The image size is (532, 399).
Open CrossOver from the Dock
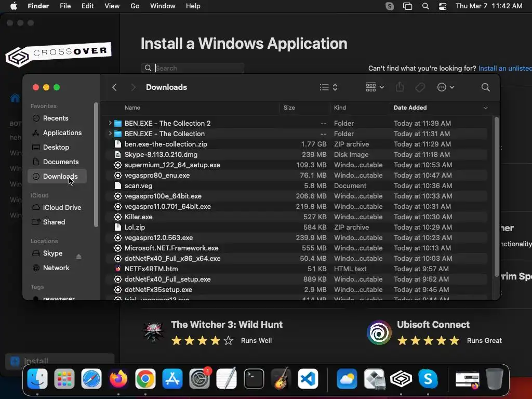pyautogui.click(x=401, y=379)
